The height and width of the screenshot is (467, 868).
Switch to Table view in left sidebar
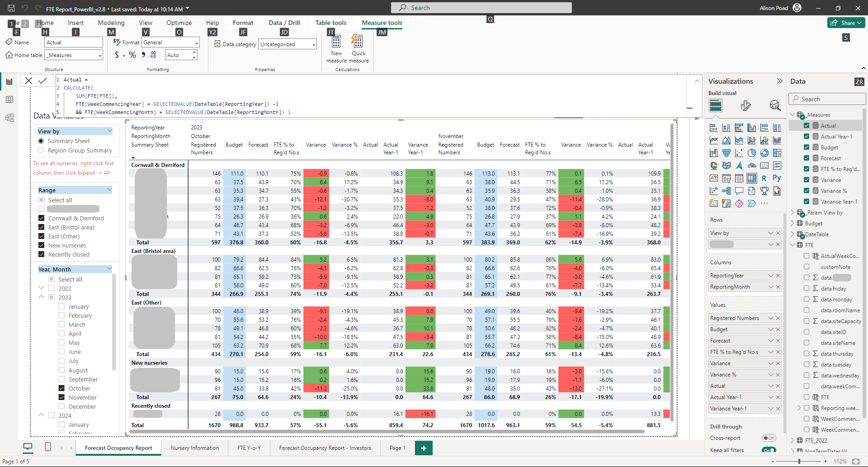[9, 100]
